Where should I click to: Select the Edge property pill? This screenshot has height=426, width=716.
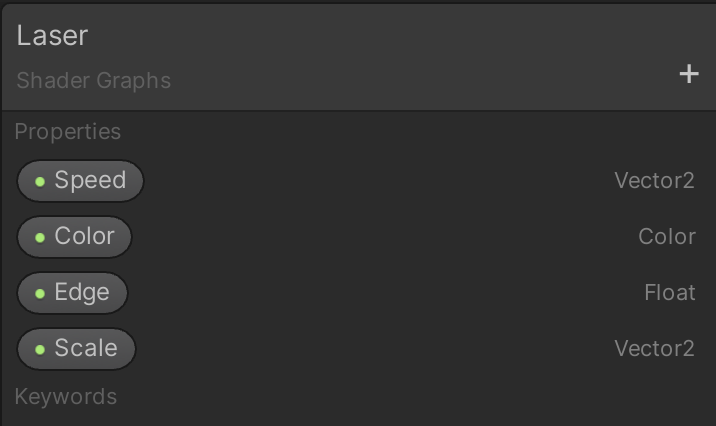(x=72, y=293)
